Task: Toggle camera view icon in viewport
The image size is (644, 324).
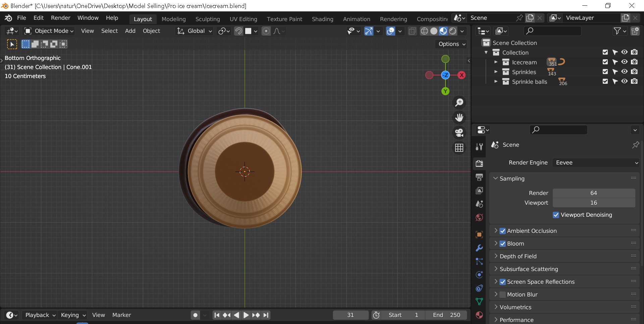Action: (459, 133)
